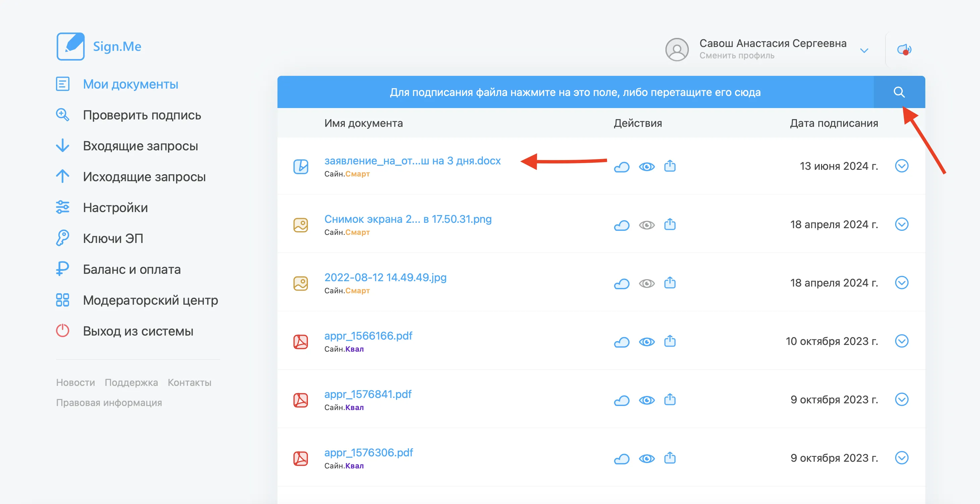The image size is (980, 504).
Task: Share appr_1576841.pdf file
Action: tap(670, 399)
